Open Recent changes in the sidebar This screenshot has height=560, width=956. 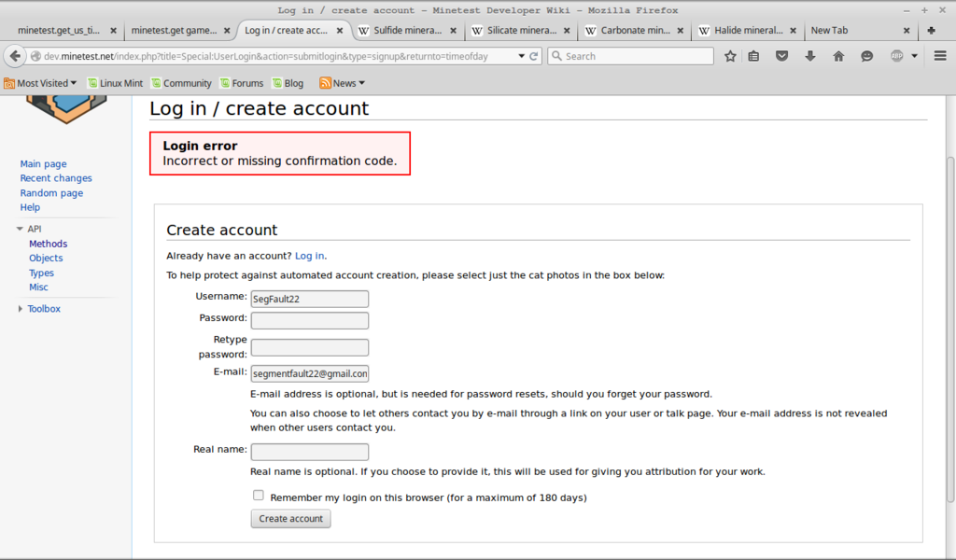[56, 178]
